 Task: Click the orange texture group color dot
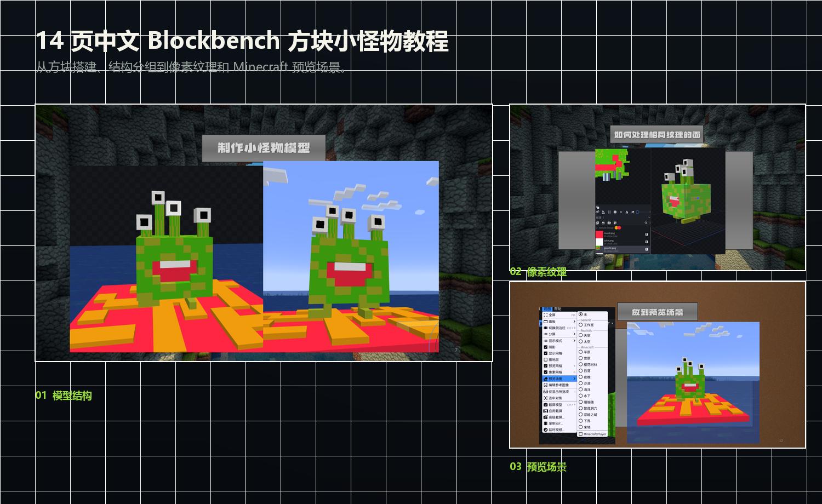pyautogui.click(x=616, y=228)
